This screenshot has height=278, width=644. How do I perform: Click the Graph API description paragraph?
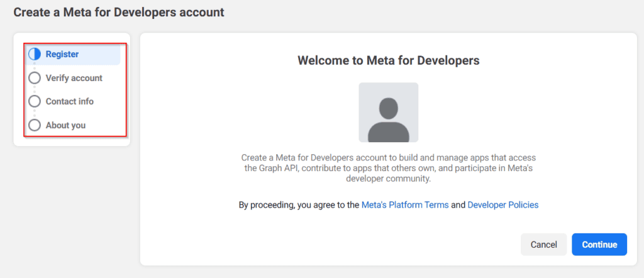click(389, 169)
